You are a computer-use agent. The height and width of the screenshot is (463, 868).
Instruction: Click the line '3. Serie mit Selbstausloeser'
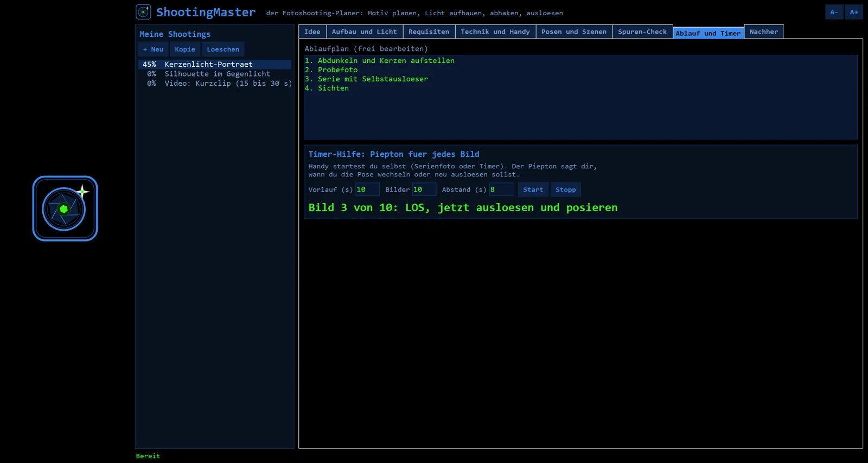coord(366,79)
